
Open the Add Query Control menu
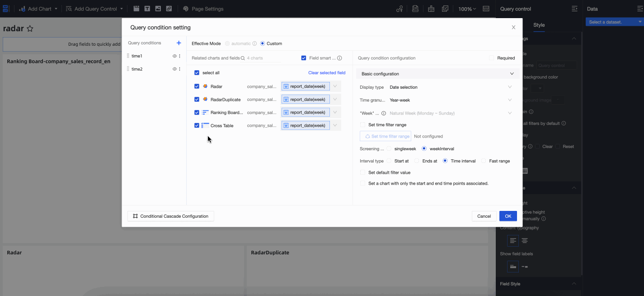click(x=94, y=9)
